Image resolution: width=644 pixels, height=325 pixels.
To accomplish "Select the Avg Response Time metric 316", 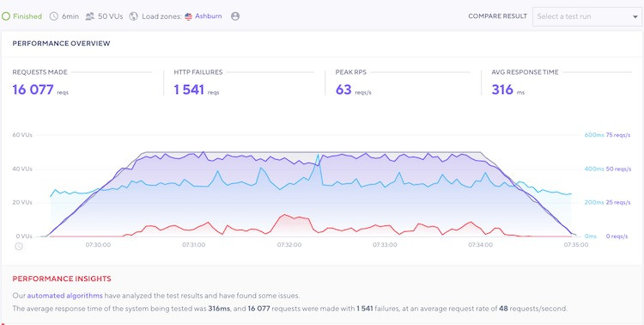I will click(502, 89).
